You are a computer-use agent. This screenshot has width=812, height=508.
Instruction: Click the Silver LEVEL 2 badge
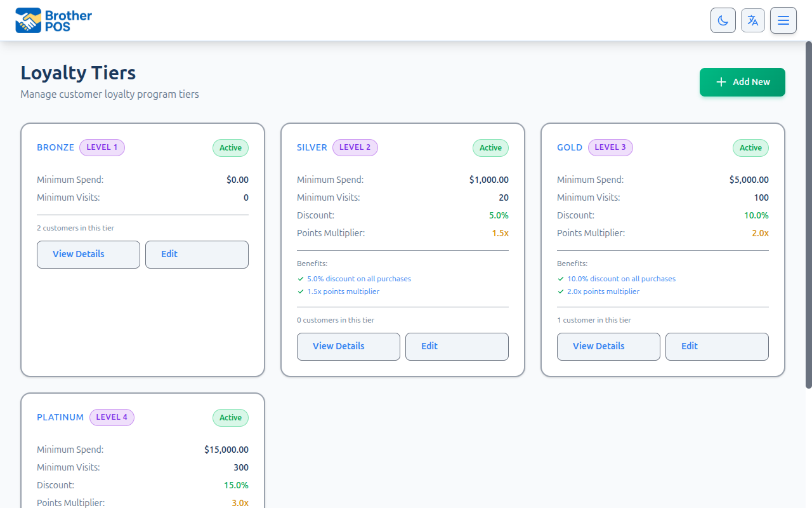(355, 147)
